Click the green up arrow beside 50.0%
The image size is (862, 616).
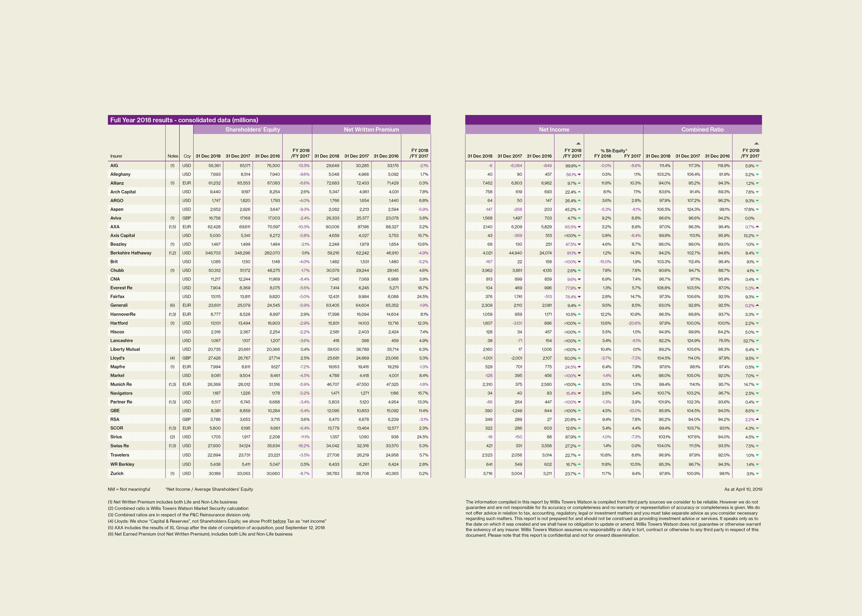click(579, 358)
